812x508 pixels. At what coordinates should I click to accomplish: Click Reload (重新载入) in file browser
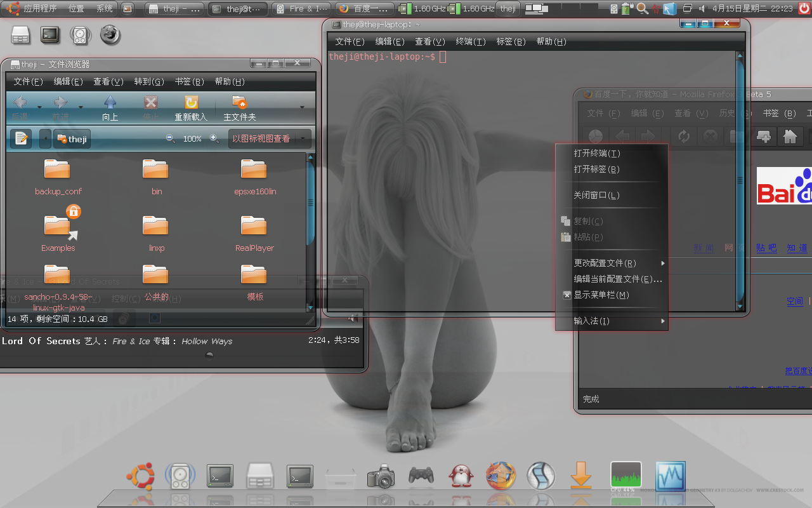pos(191,107)
